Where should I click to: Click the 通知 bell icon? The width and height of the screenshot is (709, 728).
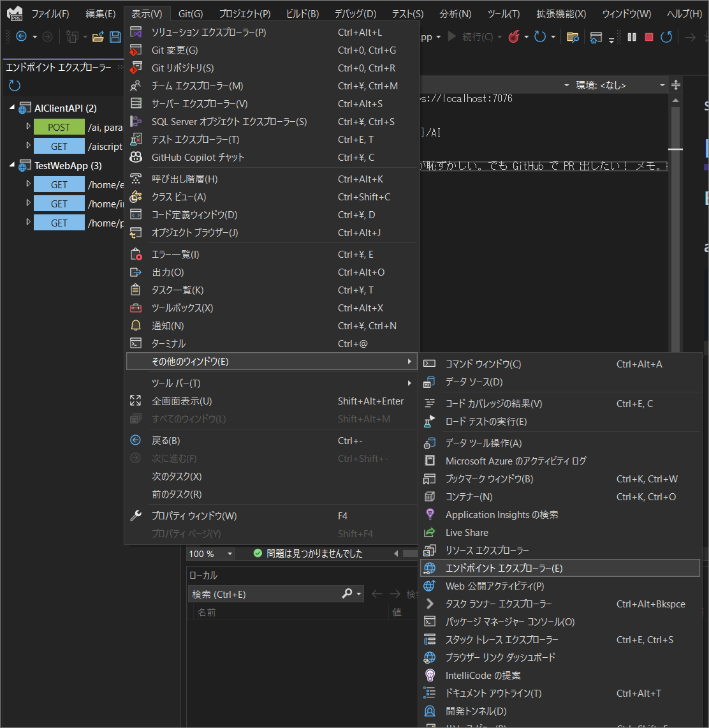136,326
